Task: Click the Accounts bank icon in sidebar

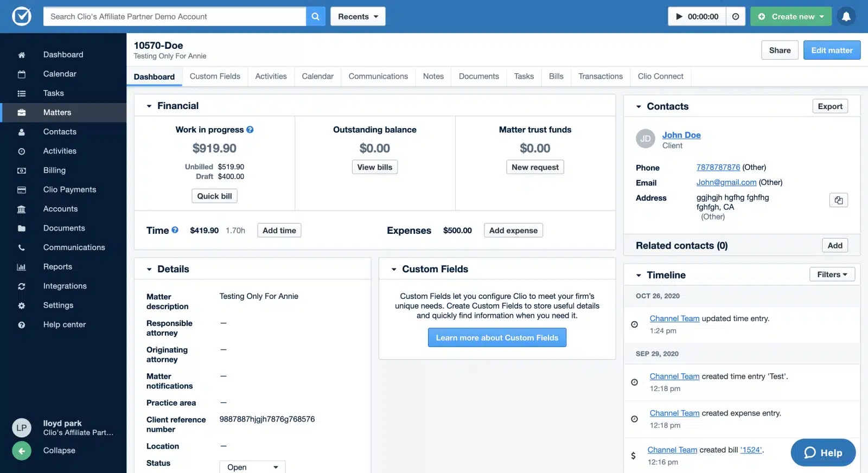Action: pos(22,209)
